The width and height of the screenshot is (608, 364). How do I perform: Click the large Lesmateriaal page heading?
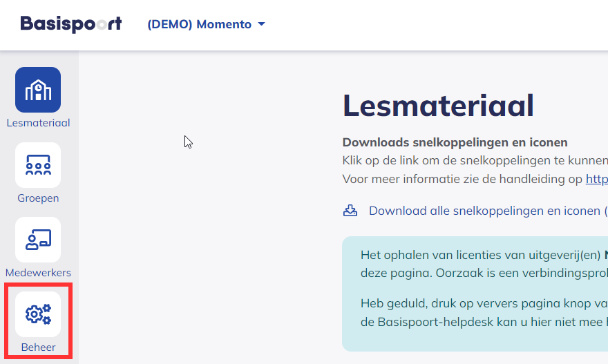click(x=438, y=106)
